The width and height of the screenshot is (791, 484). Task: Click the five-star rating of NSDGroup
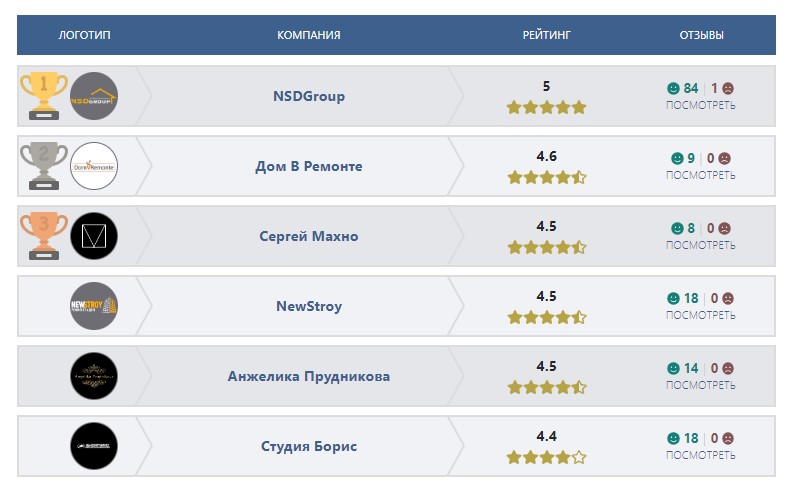coord(546,107)
